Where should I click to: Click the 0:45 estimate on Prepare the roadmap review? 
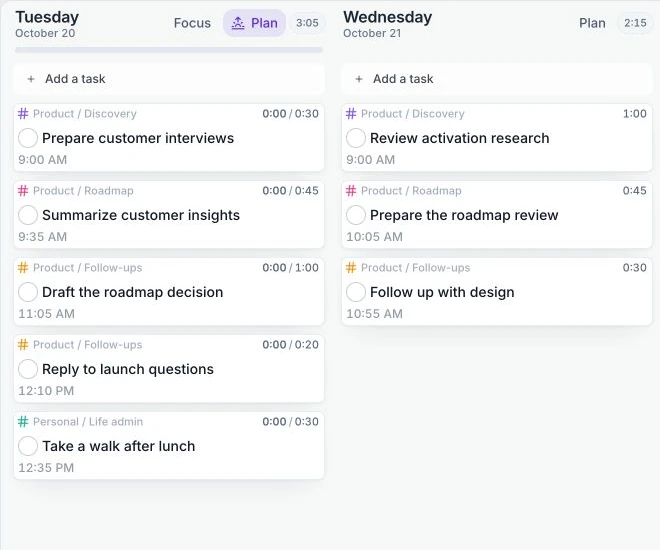635,191
